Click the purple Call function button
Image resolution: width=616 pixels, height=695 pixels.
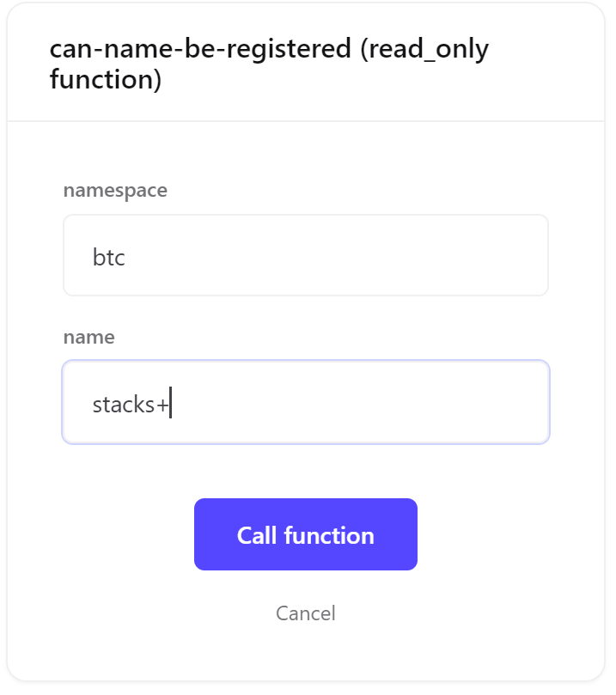tap(305, 534)
